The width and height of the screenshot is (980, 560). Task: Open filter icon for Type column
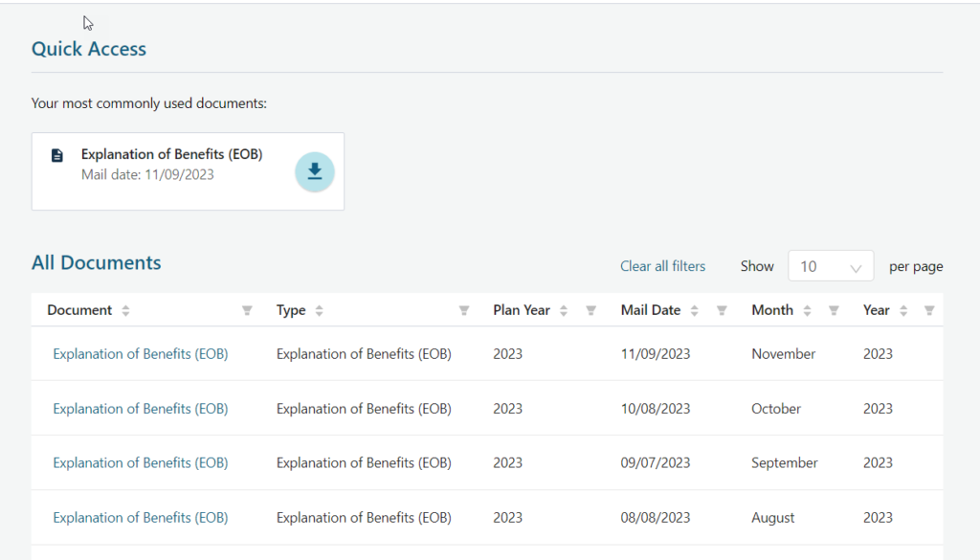pyautogui.click(x=464, y=310)
